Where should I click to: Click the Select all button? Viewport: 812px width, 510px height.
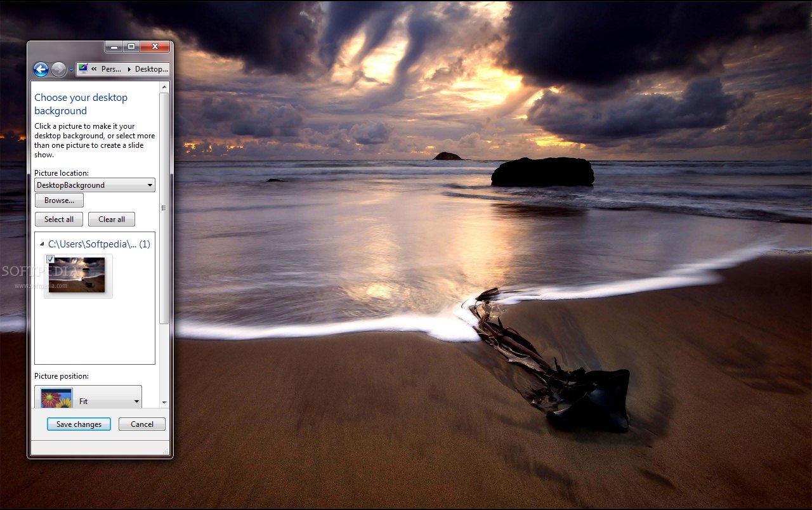click(59, 219)
